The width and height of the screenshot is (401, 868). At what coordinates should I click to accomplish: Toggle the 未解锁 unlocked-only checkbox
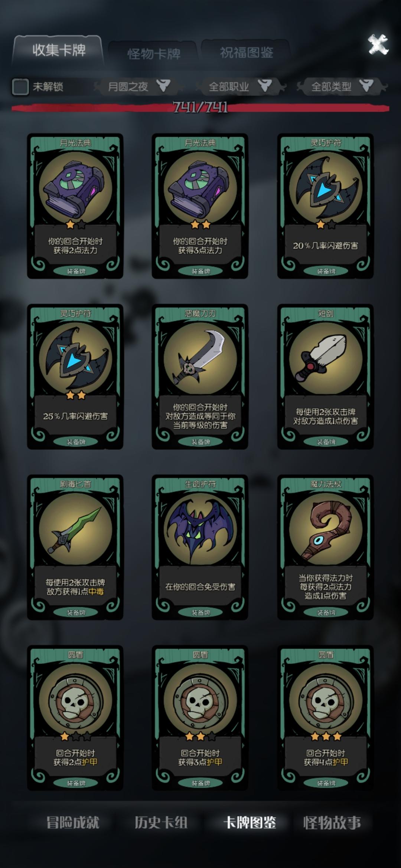pos(20,87)
